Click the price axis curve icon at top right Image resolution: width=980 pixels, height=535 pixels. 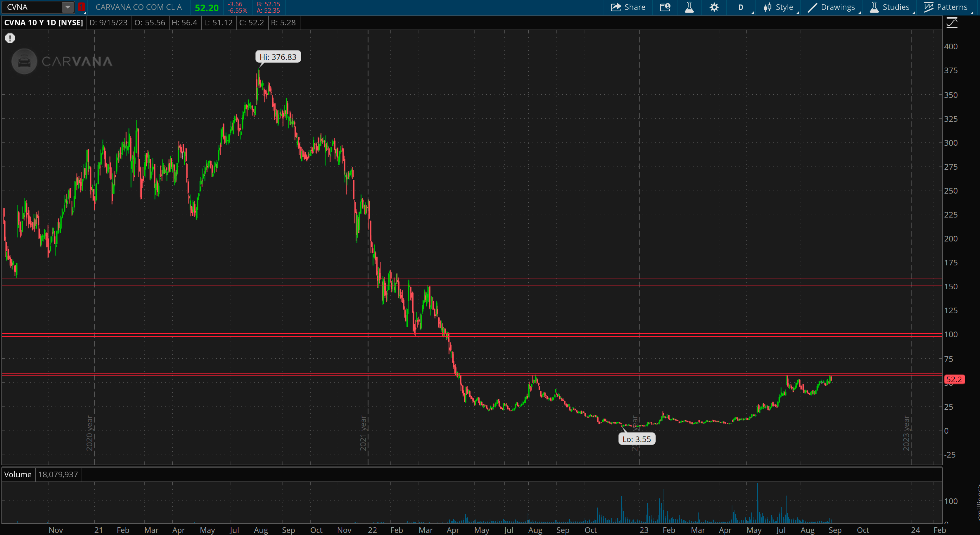click(x=952, y=23)
